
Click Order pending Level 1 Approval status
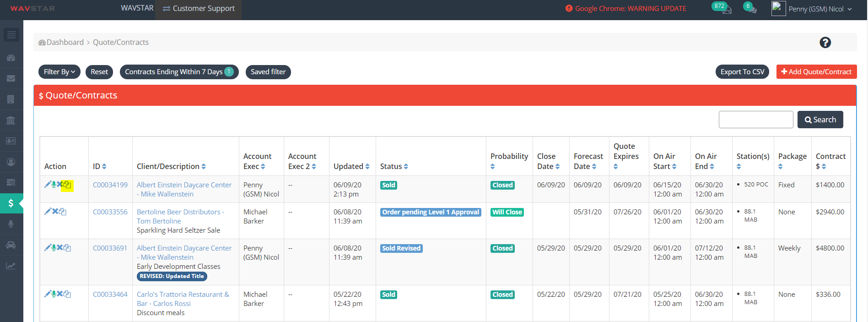pyautogui.click(x=431, y=212)
